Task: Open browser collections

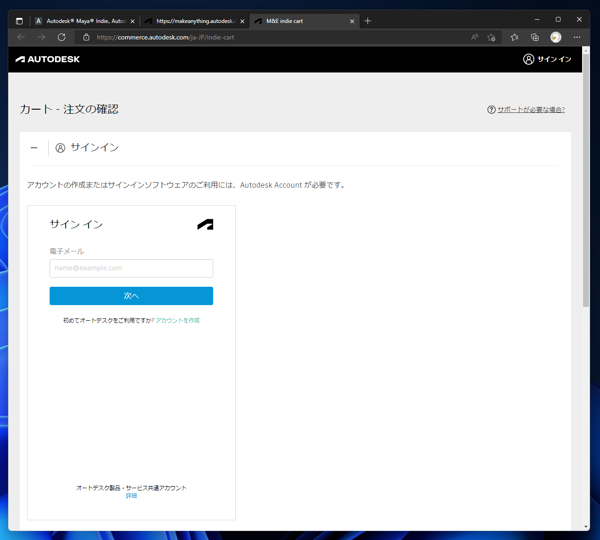Action: pyautogui.click(x=535, y=37)
